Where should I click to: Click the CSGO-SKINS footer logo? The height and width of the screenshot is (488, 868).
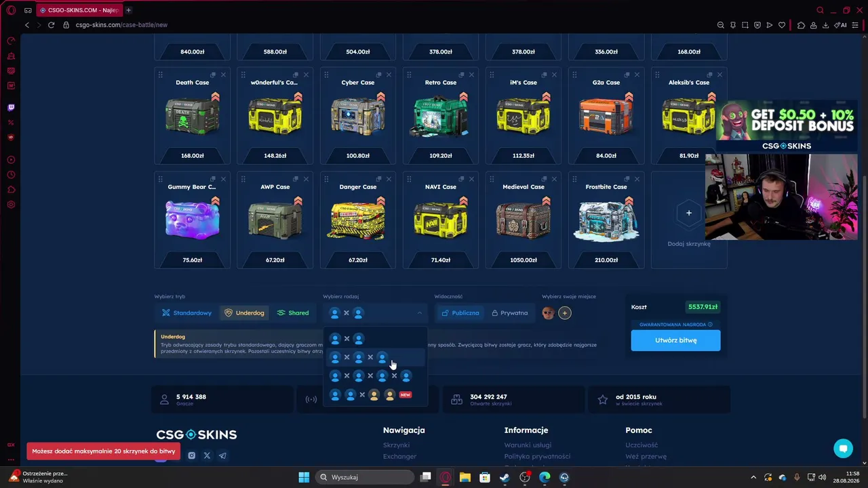coord(197,434)
